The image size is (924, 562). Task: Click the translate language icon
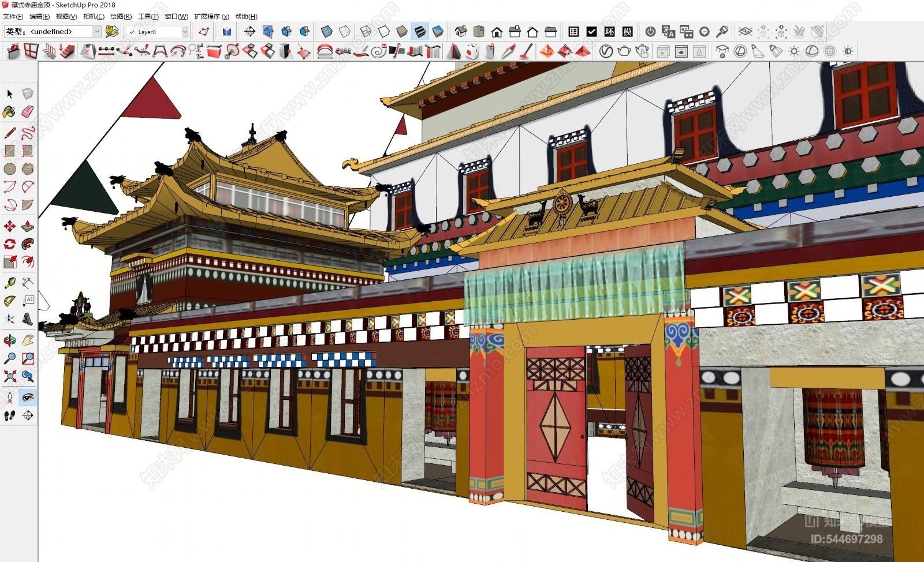pyautogui.click(x=668, y=31)
